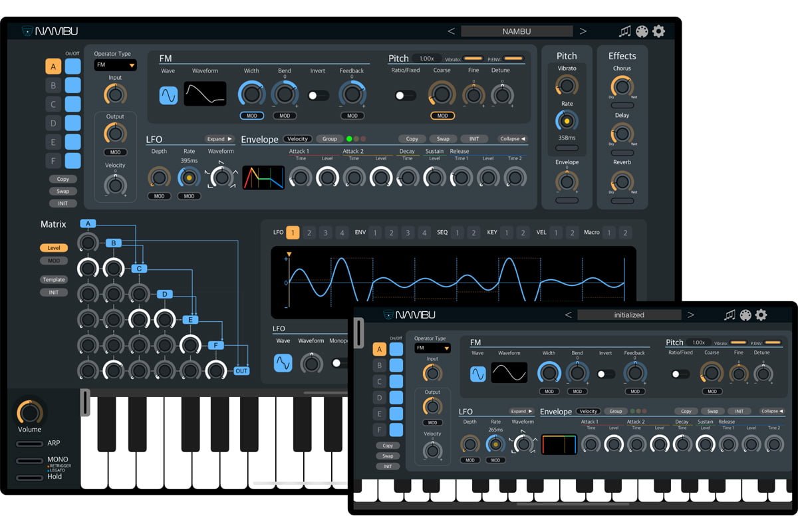
Task: Go to previous preset in large window
Action: point(451,31)
